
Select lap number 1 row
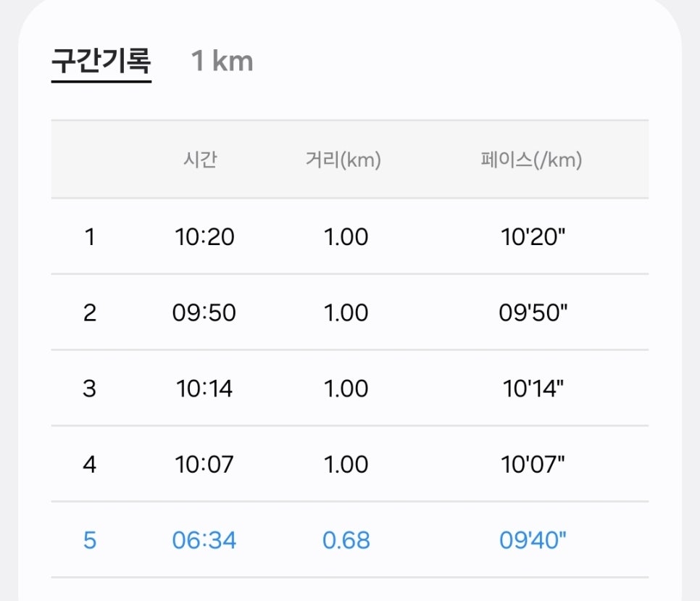click(x=350, y=236)
